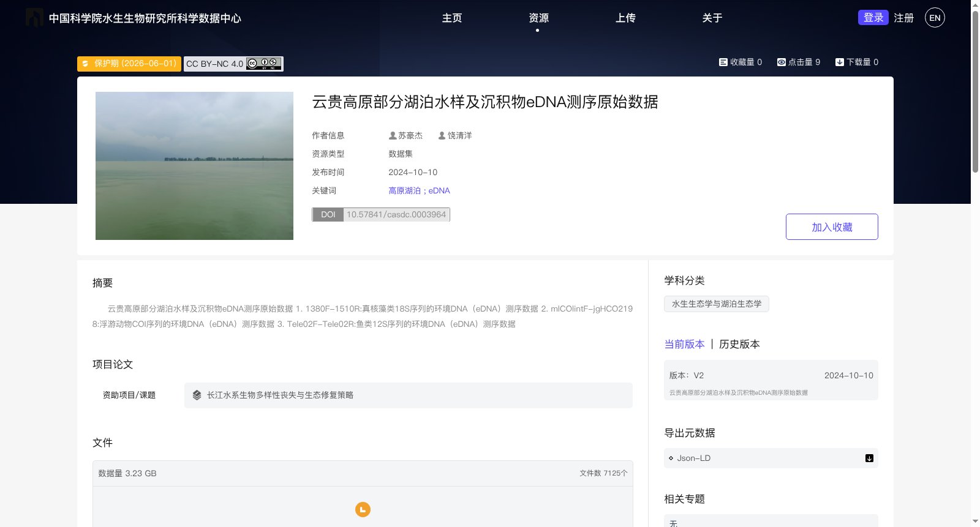Click the 导出元数据 heading
The width and height of the screenshot is (980, 527).
click(x=690, y=433)
